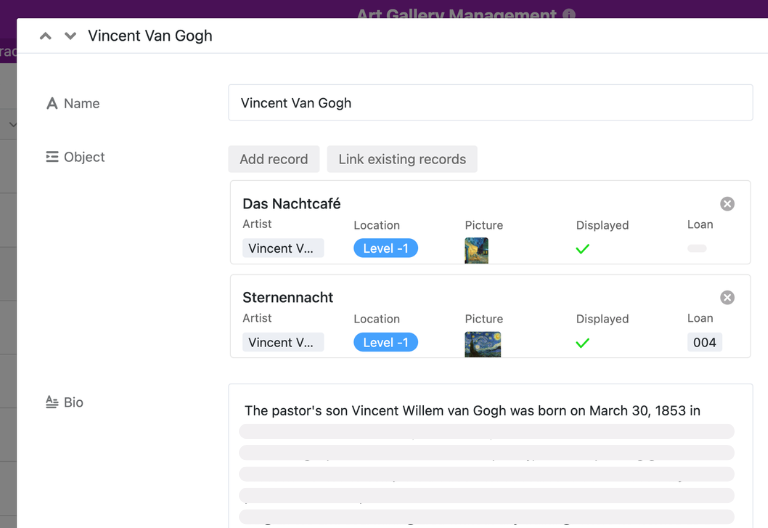The width and height of the screenshot is (768, 528).
Task: Toggle the Displayed checkmark for Das Nachtcafé
Action: pyautogui.click(x=582, y=249)
